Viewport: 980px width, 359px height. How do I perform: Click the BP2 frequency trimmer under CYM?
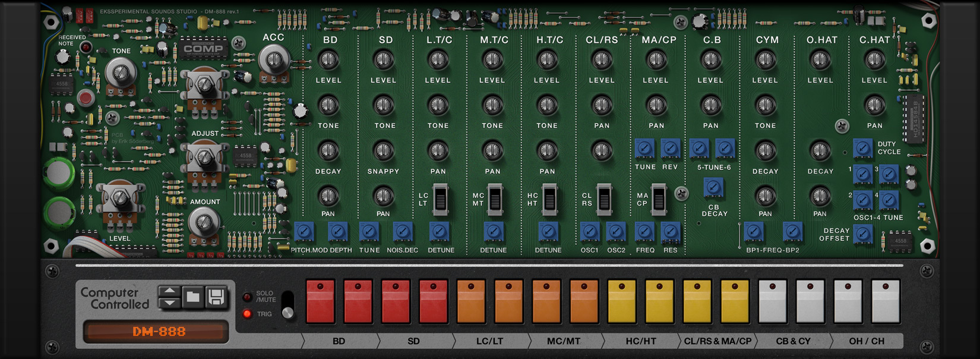point(792,232)
